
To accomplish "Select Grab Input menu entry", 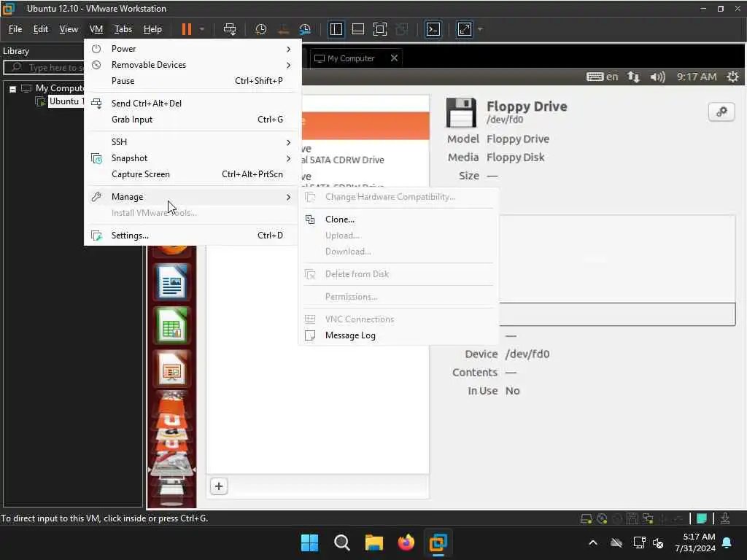I will [192, 120].
